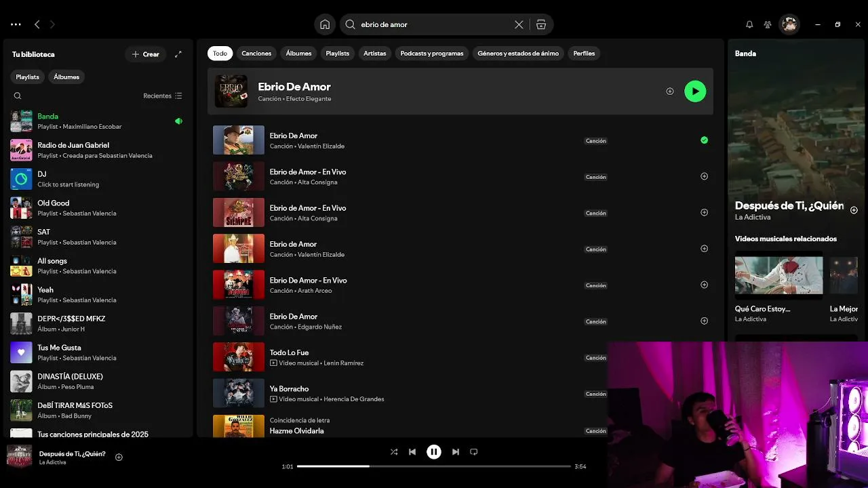868x488 pixels.
Task: Seek in the song progress bar
Action: 434,466
